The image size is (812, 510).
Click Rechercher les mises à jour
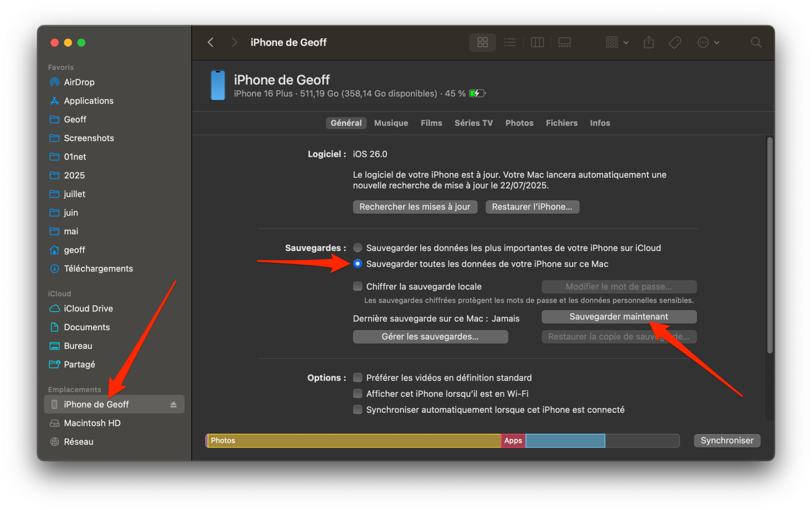[x=415, y=207]
